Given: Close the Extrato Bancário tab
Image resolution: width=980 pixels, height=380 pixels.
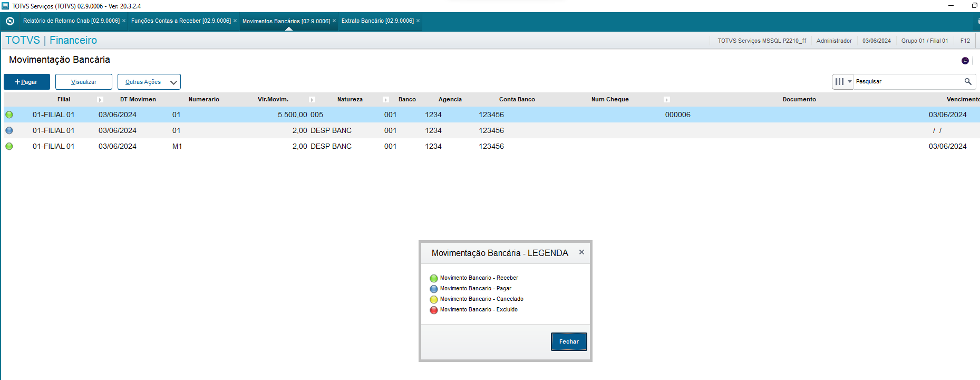Looking at the screenshot, I should pyautogui.click(x=418, y=21).
